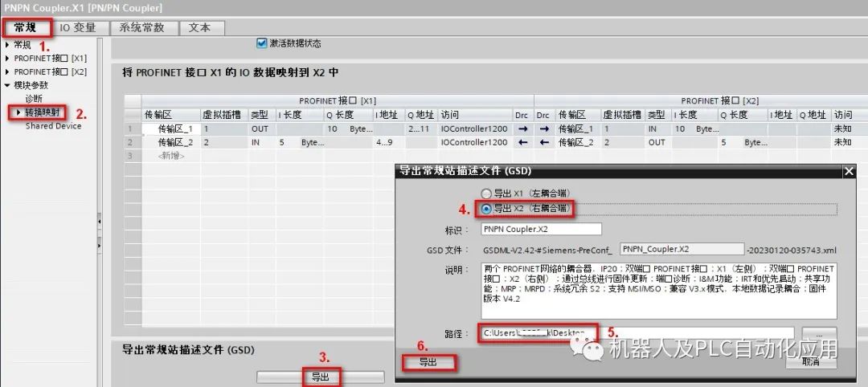This screenshot has width=868, height=387.
Task: Click into the 说明 description text area
Action: click(659, 291)
